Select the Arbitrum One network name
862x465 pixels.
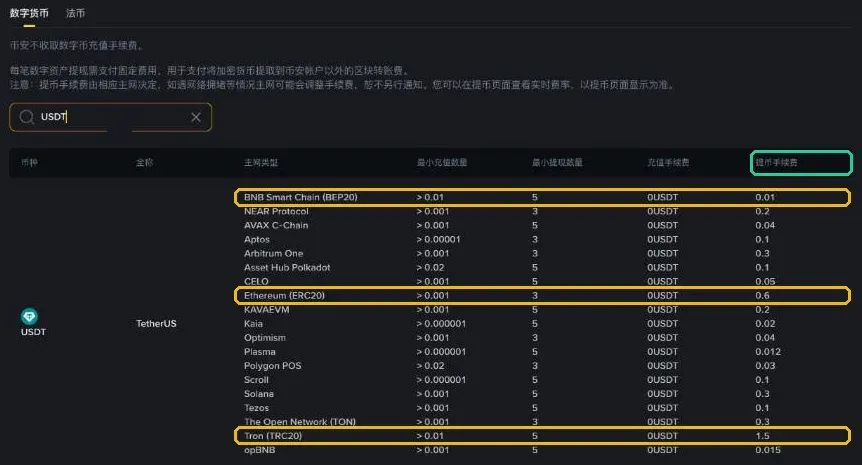(273, 253)
